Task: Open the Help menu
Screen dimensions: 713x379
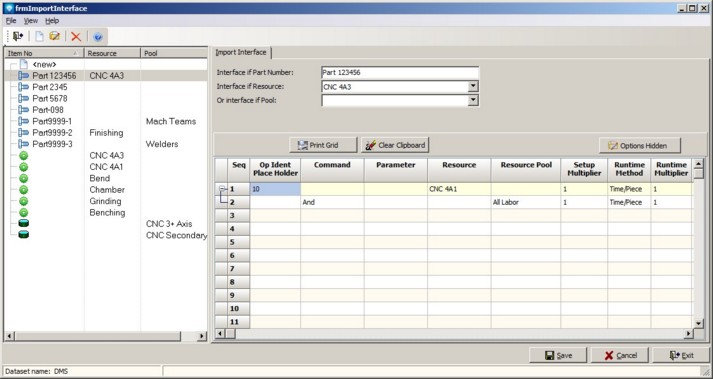Action: (x=52, y=20)
